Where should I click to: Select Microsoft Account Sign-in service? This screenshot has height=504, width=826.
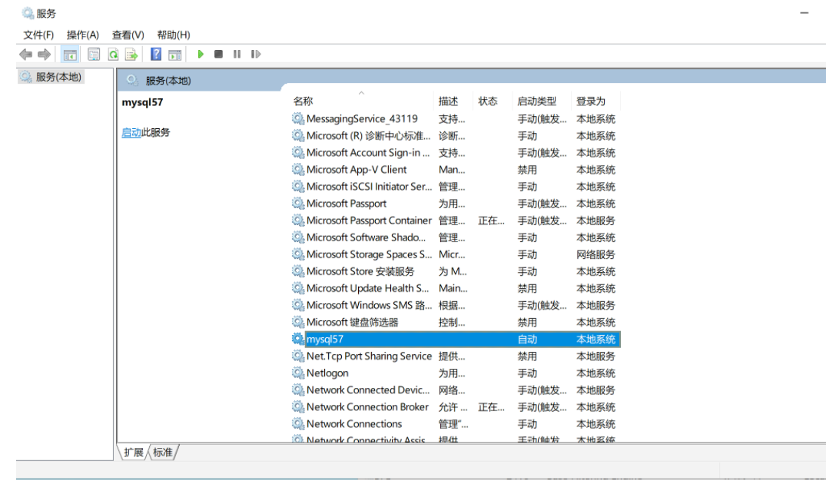pos(456,153)
